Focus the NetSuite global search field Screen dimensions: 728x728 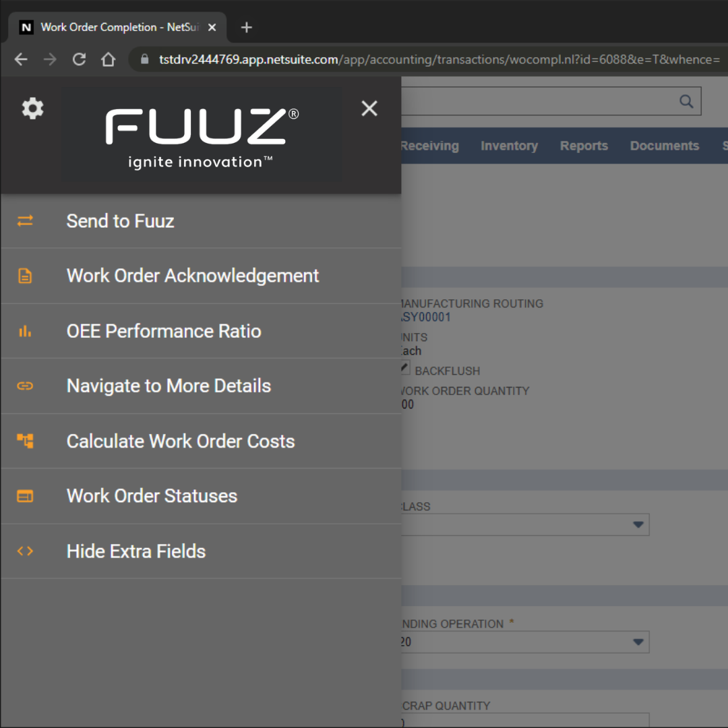tap(551, 101)
